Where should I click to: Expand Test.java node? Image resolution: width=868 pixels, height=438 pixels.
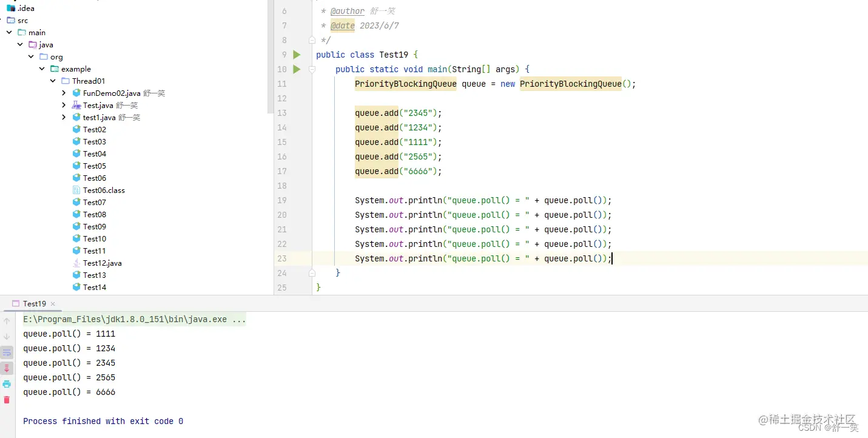64,105
